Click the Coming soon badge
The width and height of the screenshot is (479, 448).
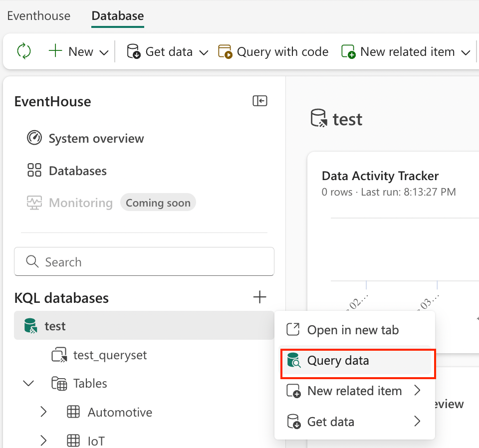(x=158, y=203)
